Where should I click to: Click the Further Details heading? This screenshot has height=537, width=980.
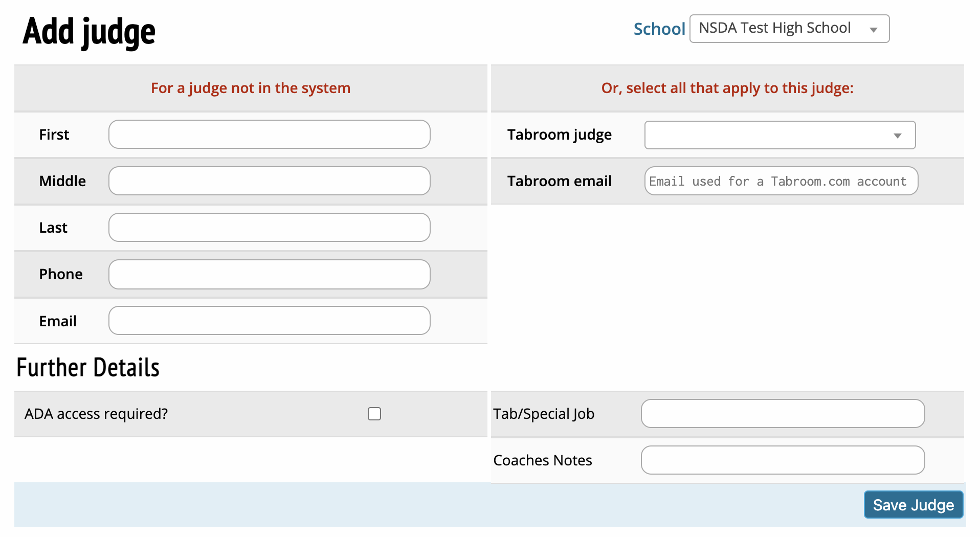click(x=88, y=368)
